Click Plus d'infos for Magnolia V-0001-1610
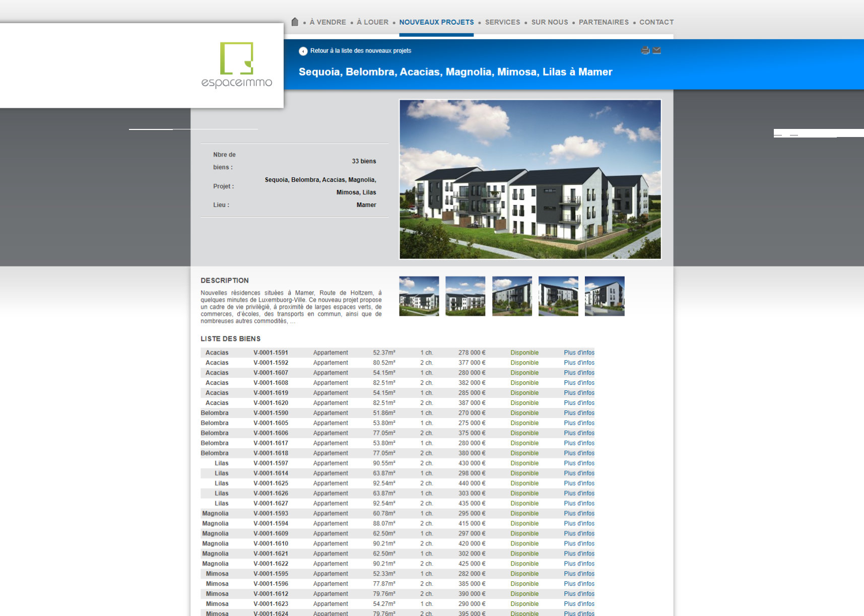Screen dimensions: 864x616 click(579, 543)
